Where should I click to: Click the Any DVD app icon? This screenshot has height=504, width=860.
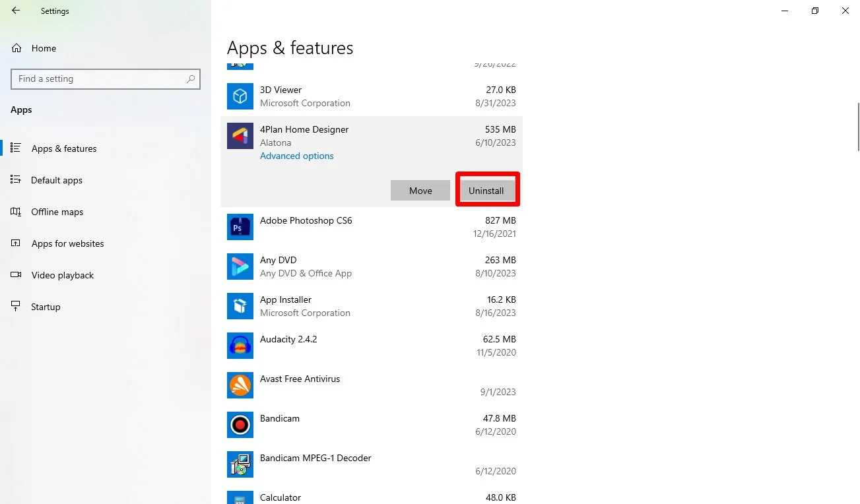pyautogui.click(x=240, y=267)
